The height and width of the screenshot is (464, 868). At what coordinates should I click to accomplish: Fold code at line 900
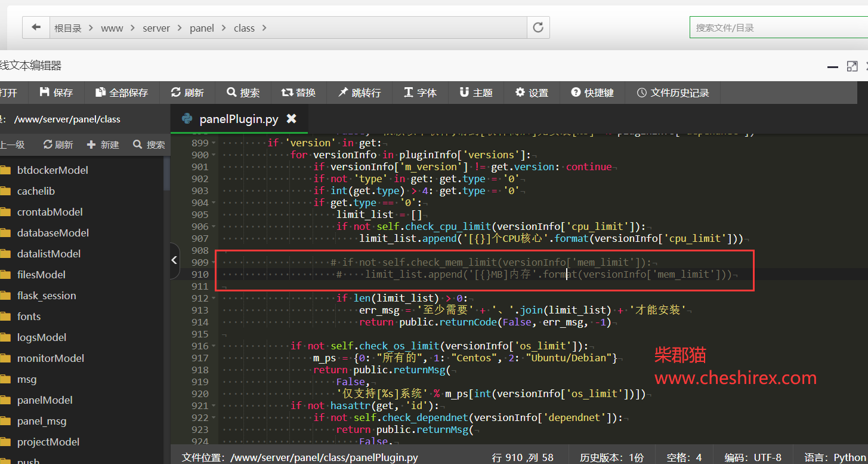tap(214, 155)
